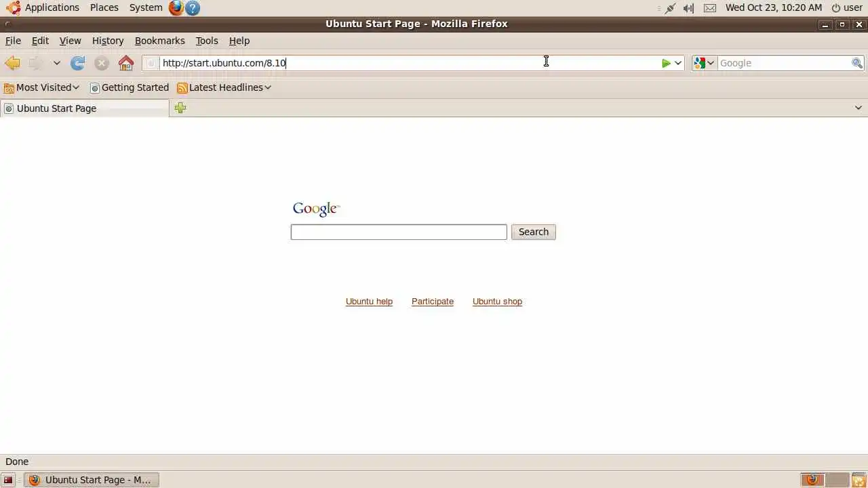Expand the address bar history dropdown
The height and width of the screenshot is (488, 868).
677,63
